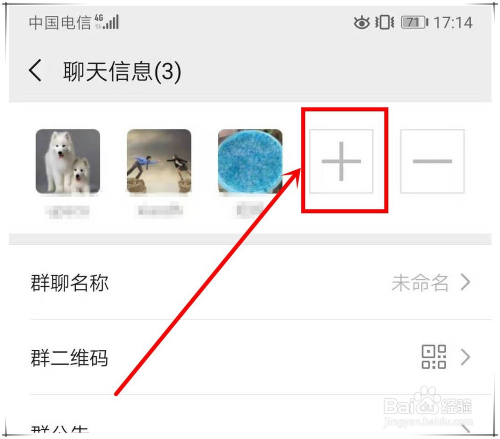
Task: Tap the minus icon to remove members
Action: pyautogui.click(x=432, y=161)
